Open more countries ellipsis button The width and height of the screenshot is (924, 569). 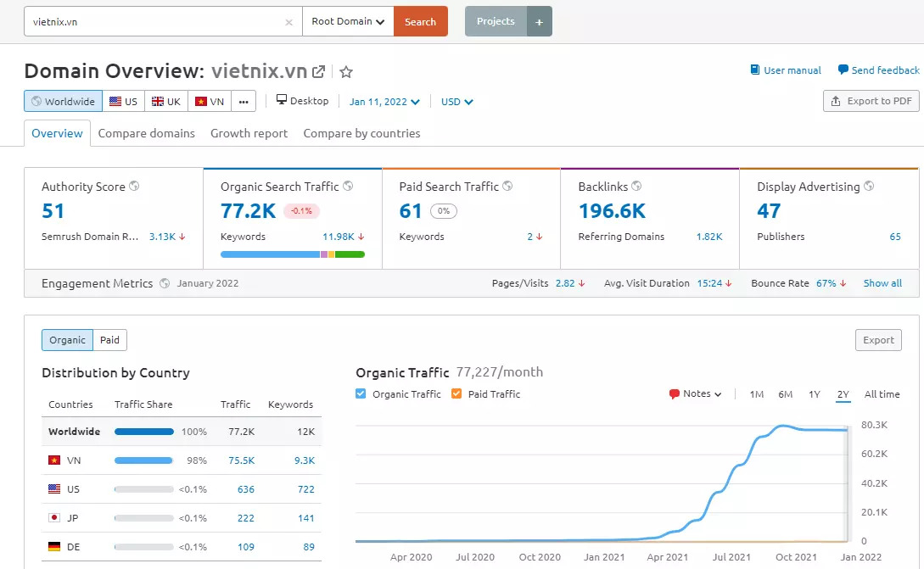coord(244,101)
